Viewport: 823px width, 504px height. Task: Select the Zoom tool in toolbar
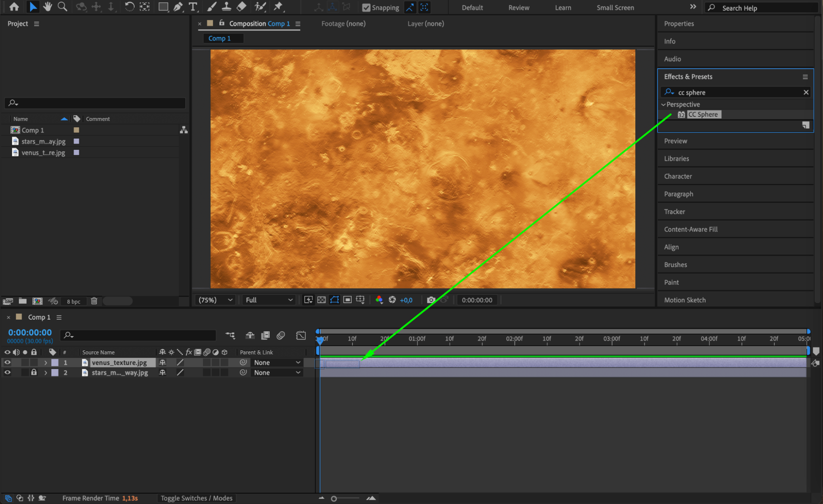pos(63,7)
